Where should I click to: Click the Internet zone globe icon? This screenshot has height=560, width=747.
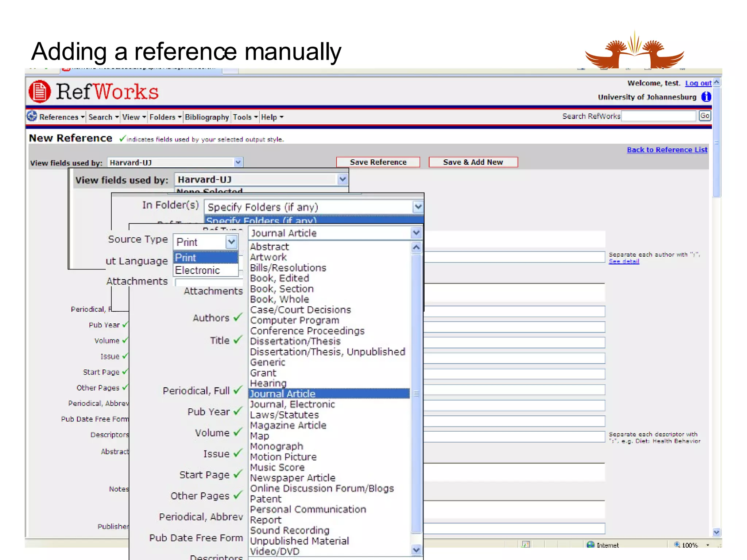pos(591,545)
